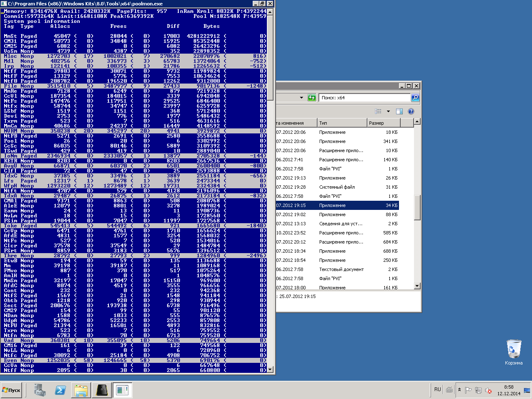Viewport: 532px width, 399px height.
Task: Select the 688 КБ Приложение row
Action: pyautogui.click(x=337, y=251)
